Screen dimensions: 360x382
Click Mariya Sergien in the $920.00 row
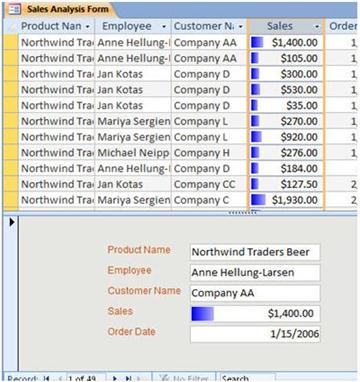pyautogui.click(x=133, y=137)
